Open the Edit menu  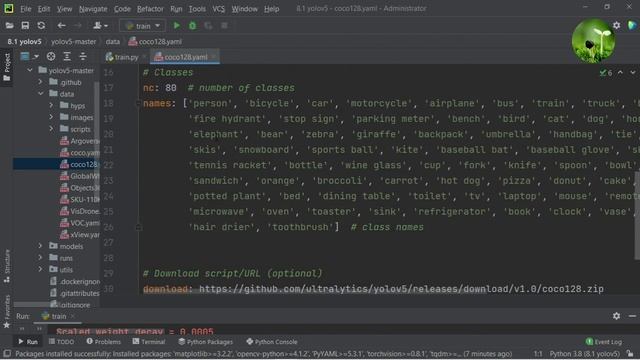[44, 9]
